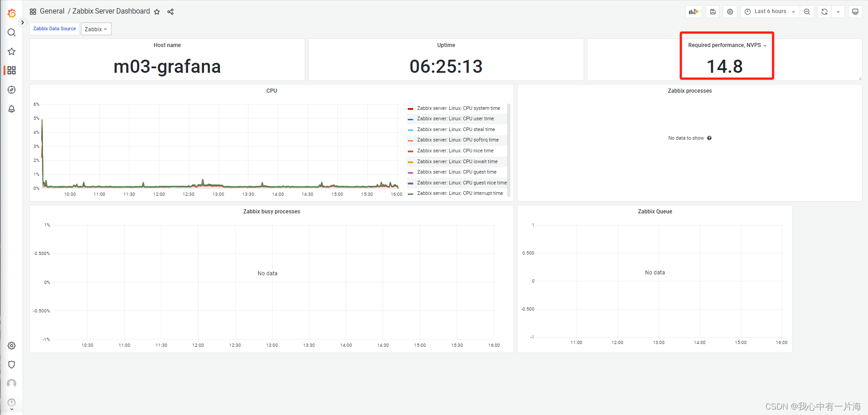Open the Required performance, NVPS panel menu
This screenshot has height=415, width=868.
click(x=727, y=45)
